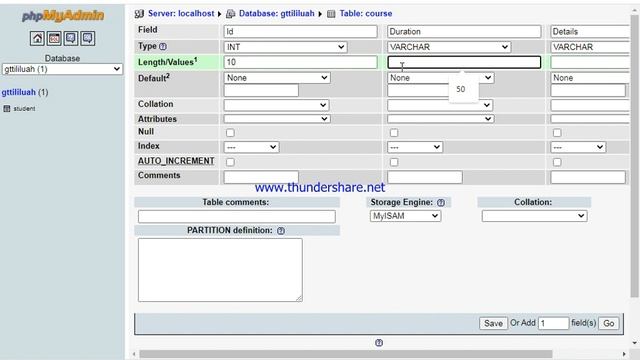Open the fourth sidebar documentation icon

click(87, 38)
